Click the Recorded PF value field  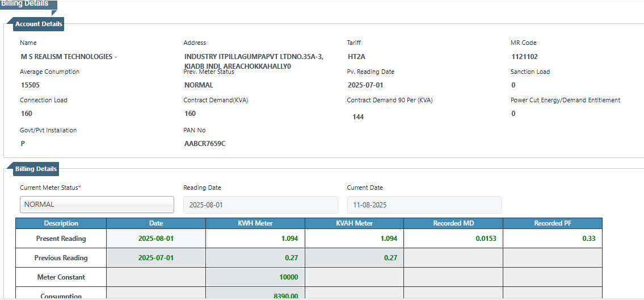552,239
